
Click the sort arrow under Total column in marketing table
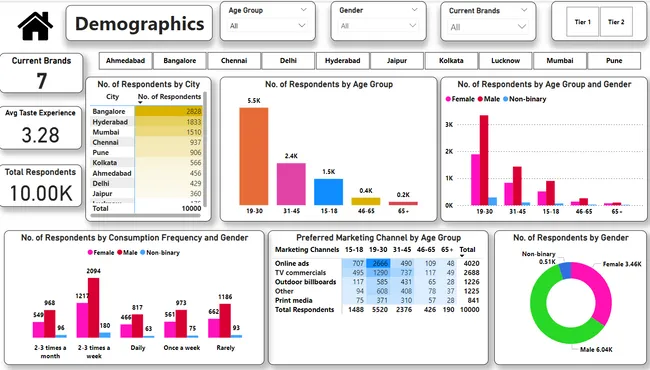click(462, 256)
